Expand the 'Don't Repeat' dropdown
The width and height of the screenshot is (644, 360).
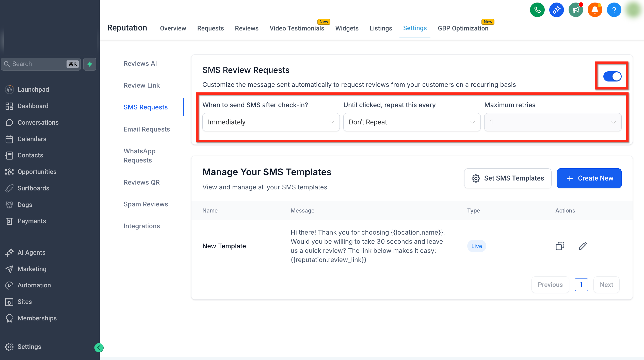pos(412,122)
